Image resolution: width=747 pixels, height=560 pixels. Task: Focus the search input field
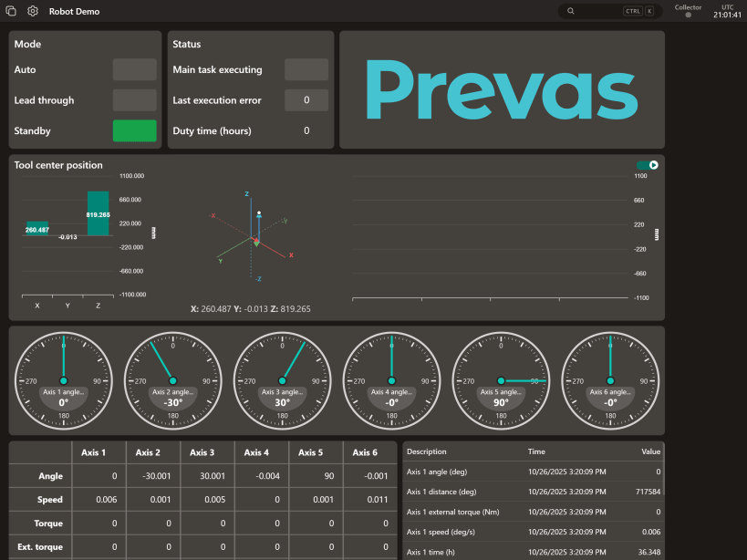[610, 11]
